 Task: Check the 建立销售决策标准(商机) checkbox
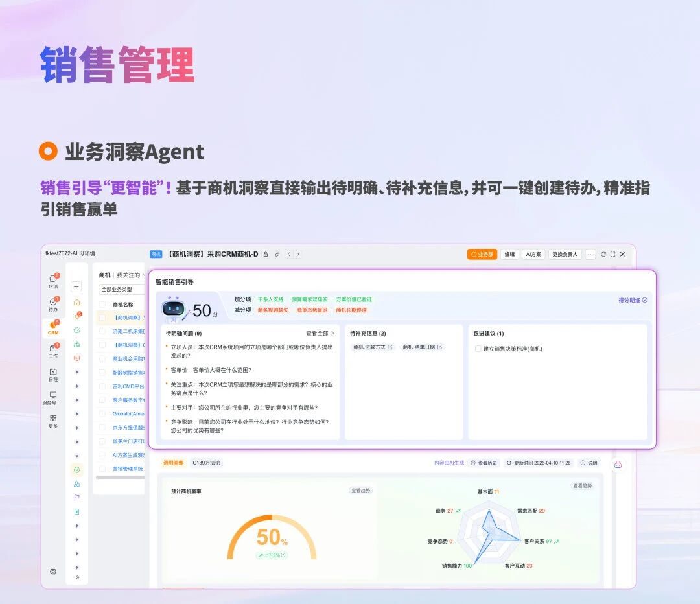478,349
